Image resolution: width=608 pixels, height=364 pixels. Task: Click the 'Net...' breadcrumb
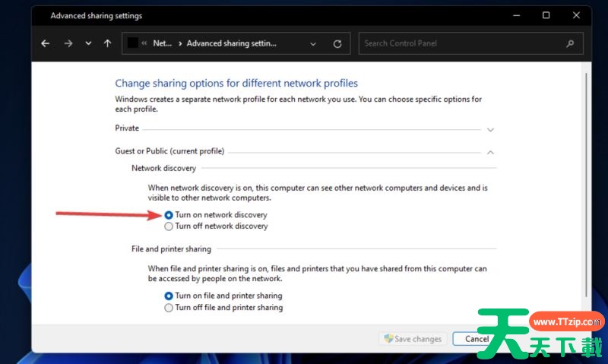coord(162,43)
